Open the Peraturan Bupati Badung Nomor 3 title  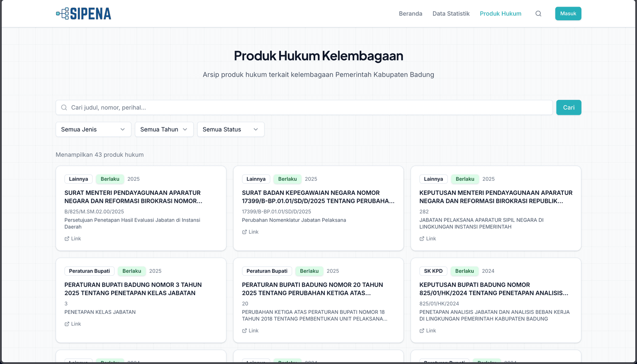point(133,289)
